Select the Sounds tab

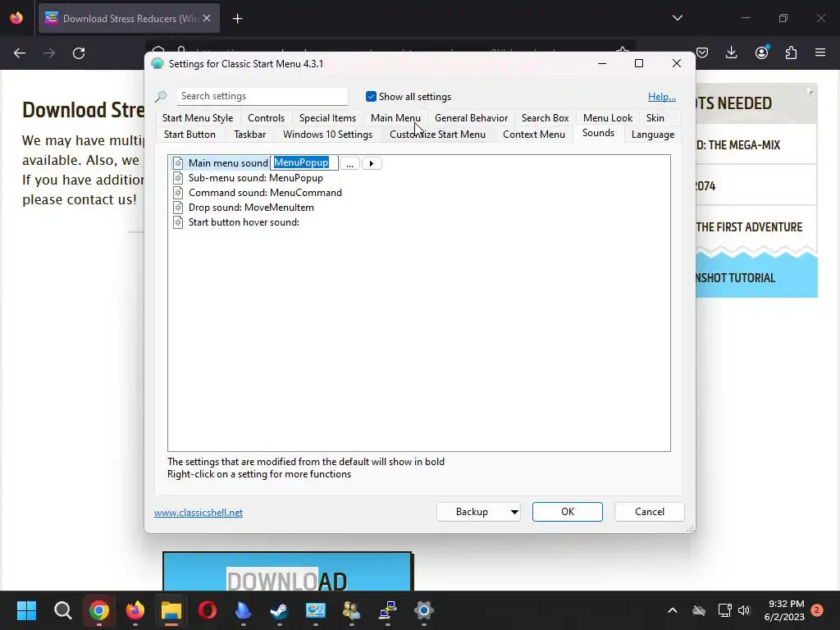598,133
